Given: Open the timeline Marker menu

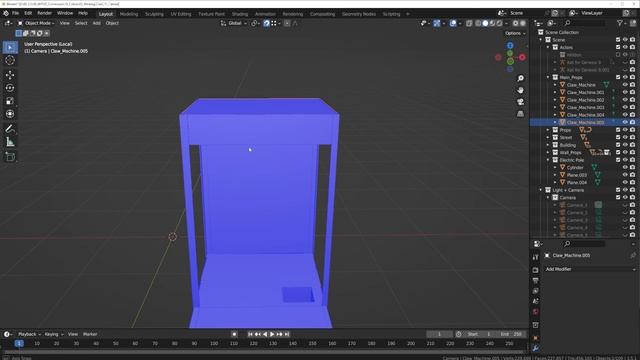Looking at the screenshot, I should click(90, 334).
